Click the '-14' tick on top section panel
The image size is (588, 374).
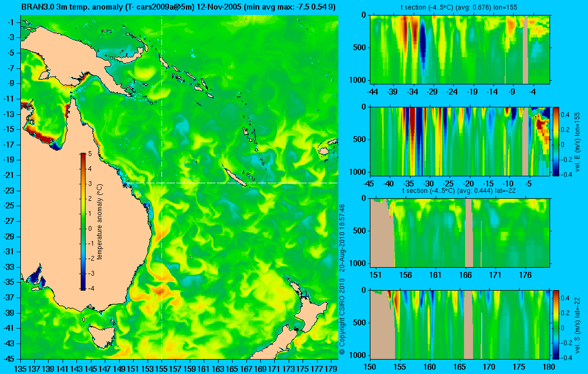(x=492, y=92)
